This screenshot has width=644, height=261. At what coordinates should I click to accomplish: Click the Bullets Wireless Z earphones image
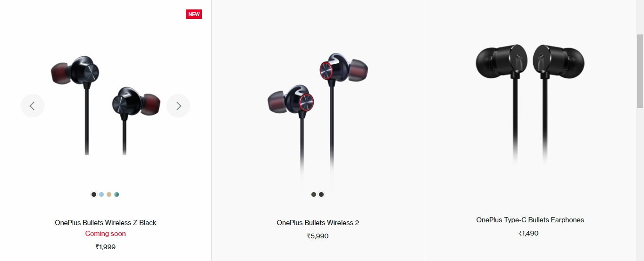pos(105,105)
